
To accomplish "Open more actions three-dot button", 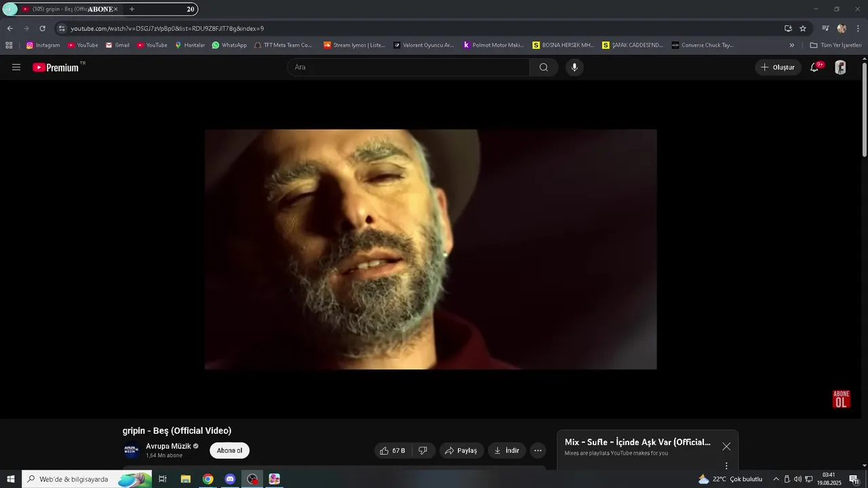I will pos(538,451).
